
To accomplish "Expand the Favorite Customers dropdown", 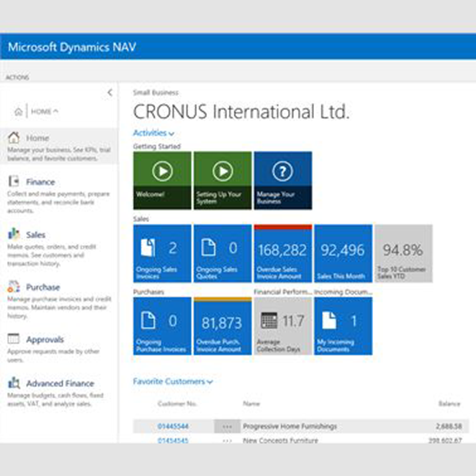I will coord(173,381).
